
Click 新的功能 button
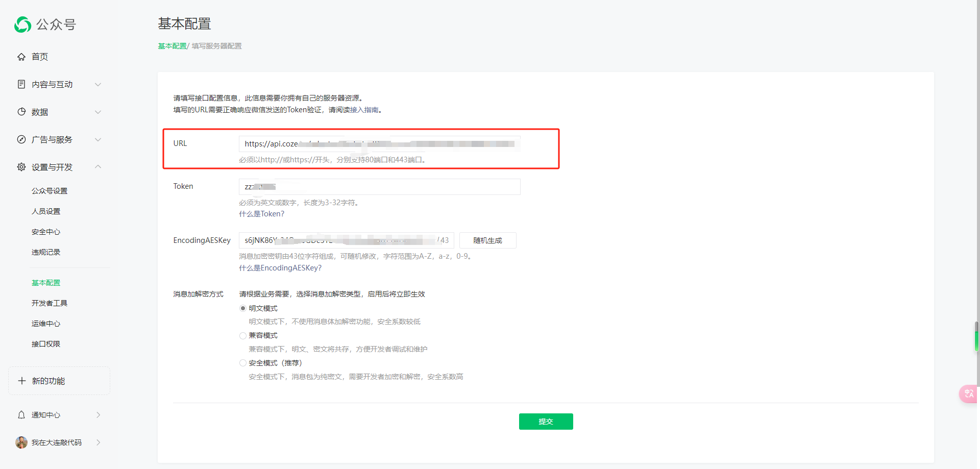59,381
